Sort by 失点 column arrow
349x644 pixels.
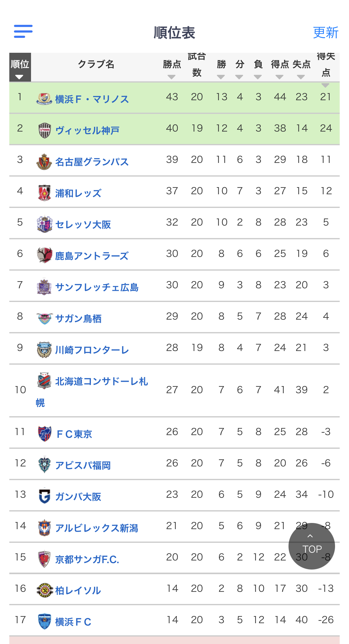point(301,77)
